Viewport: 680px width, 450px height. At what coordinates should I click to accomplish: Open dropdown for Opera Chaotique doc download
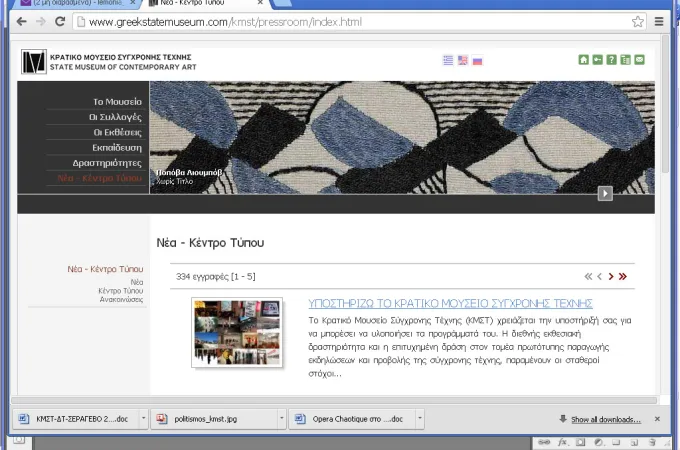coord(419,419)
